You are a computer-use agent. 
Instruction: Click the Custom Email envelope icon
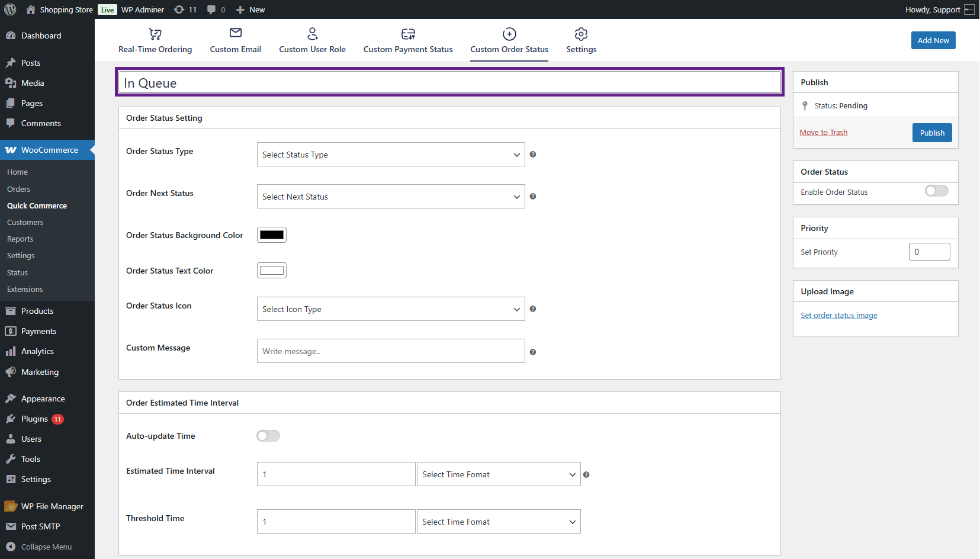[235, 33]
